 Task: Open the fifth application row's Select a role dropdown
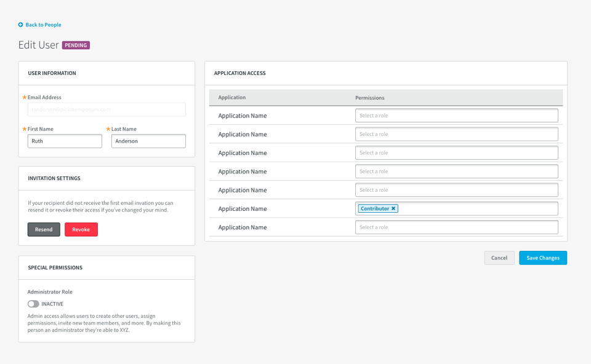tap(456, 190)
